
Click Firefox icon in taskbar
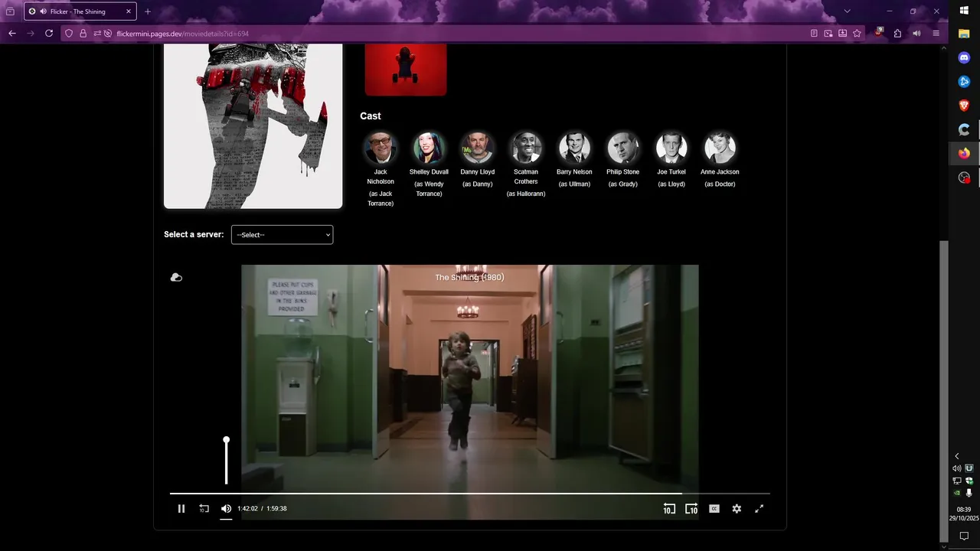[964, 153]
